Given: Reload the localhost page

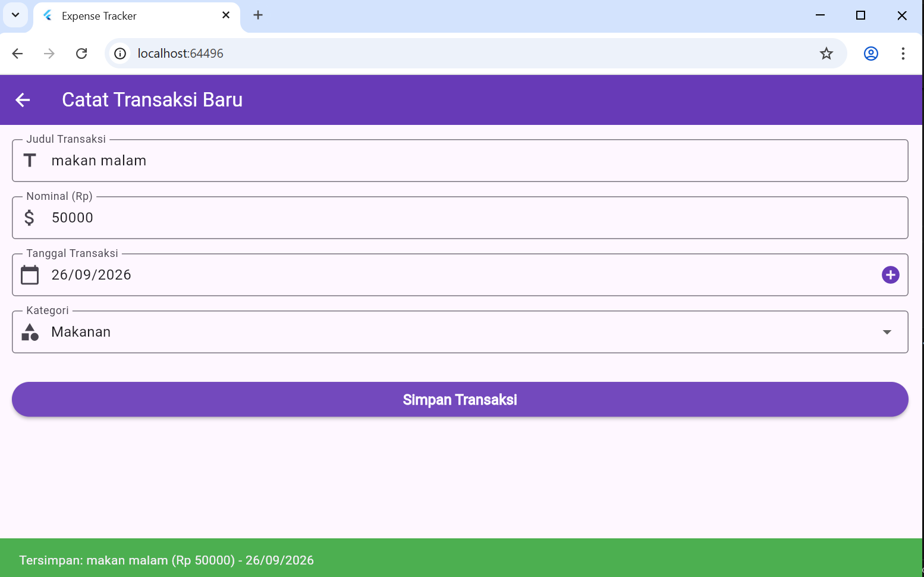Looking at the screenshot, I should pos(81,54).
